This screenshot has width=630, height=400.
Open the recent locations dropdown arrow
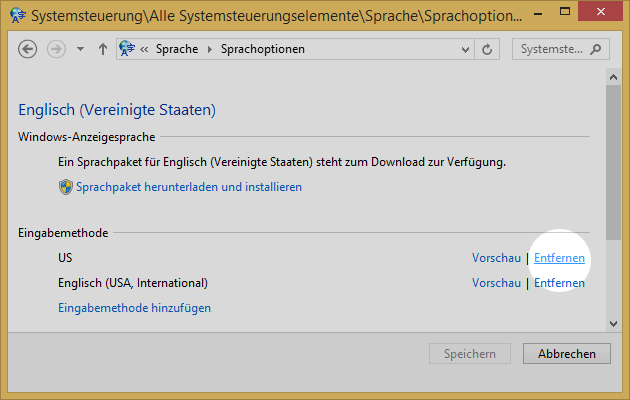coord(80,49)
